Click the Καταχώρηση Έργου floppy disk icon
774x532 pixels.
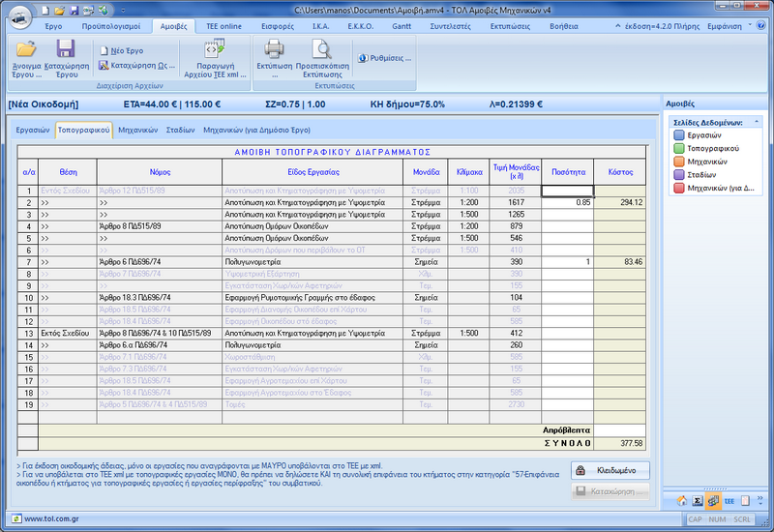[66, 49]
